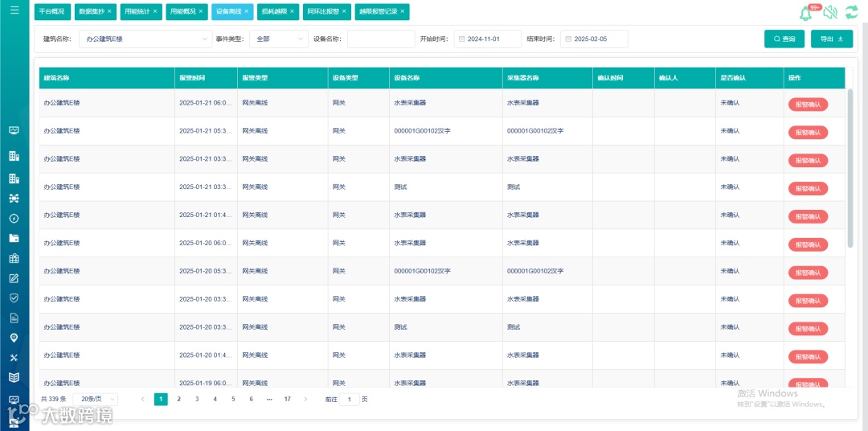The width and height of the screenshot is (868, 431).
Task: Open the crossed tools maintenance sidebar icon
Action: (14, 358)
